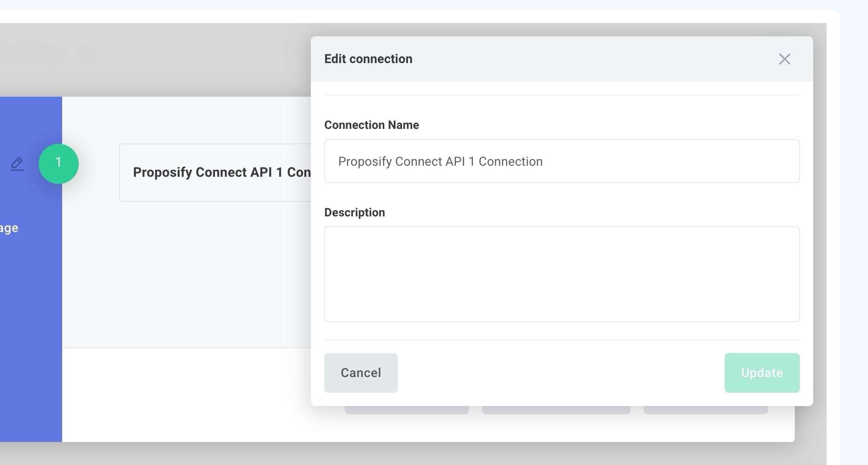Click the pencil edit icon in sidebar
The width and height of the screenshot is (868, 465).
pyautogui.click(x=17, y=164)
